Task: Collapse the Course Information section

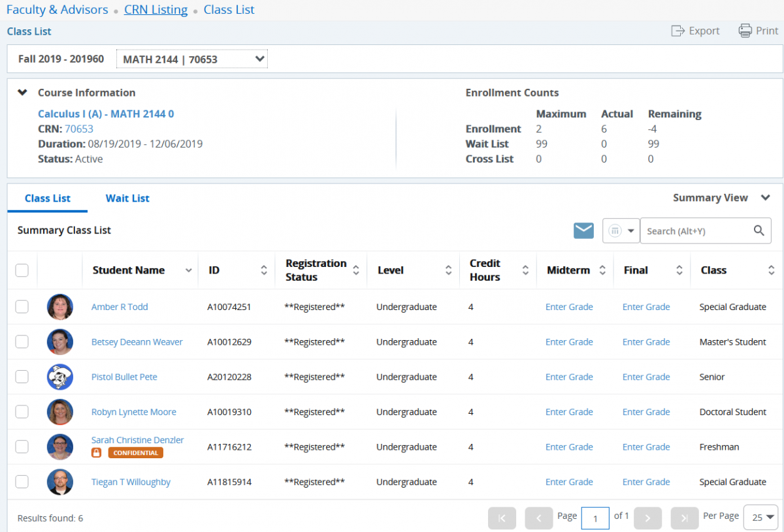Action: pos(22,93)
